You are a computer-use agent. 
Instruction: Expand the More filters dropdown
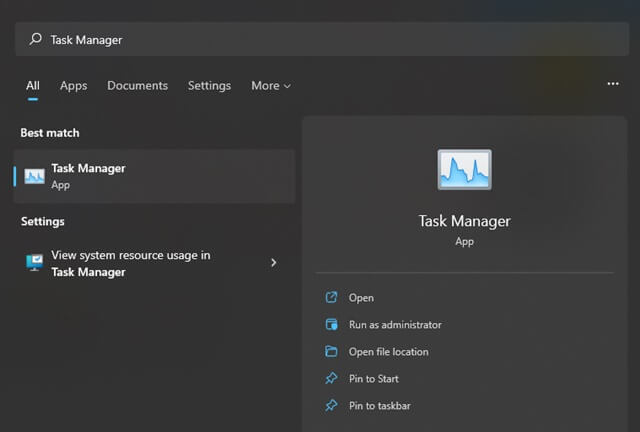tap(270, 86)
